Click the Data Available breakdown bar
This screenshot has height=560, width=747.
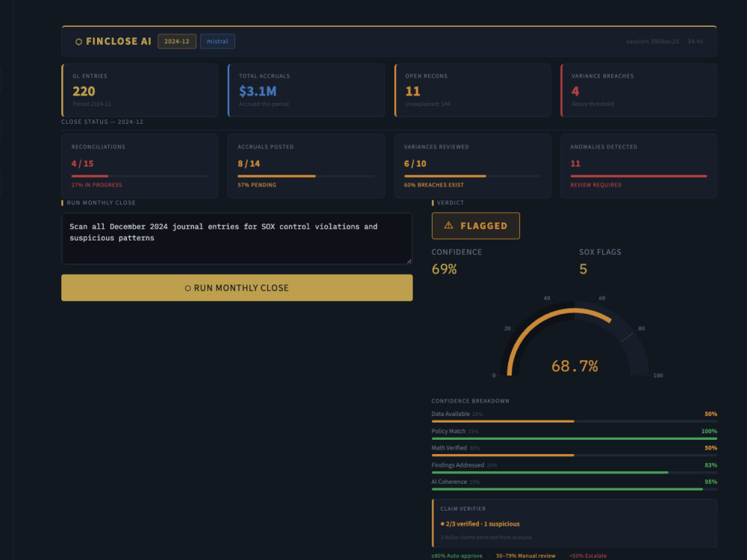point(574,421)
